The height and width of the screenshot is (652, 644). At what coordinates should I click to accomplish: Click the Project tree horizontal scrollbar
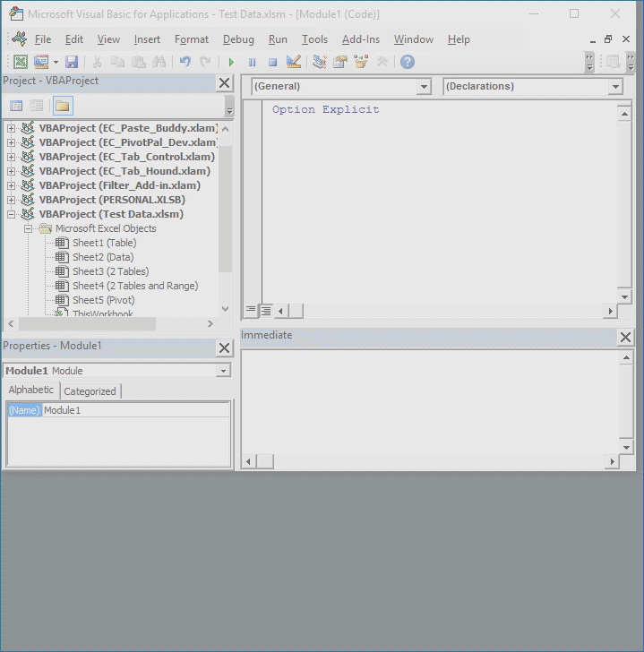pyautogui.click(x=87, y=323)
